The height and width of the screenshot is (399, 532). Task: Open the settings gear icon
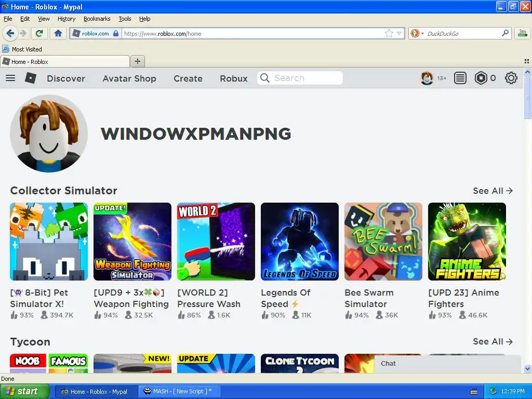[511, 78]
